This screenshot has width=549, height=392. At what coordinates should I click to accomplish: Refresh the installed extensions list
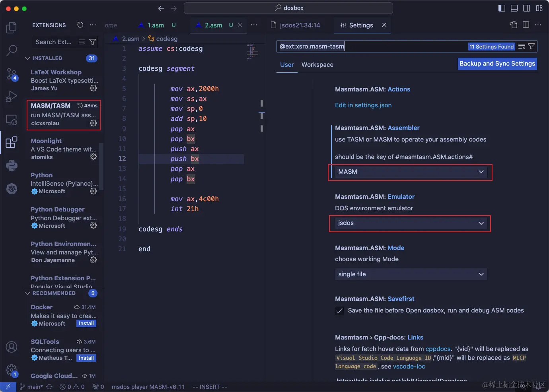80,25
